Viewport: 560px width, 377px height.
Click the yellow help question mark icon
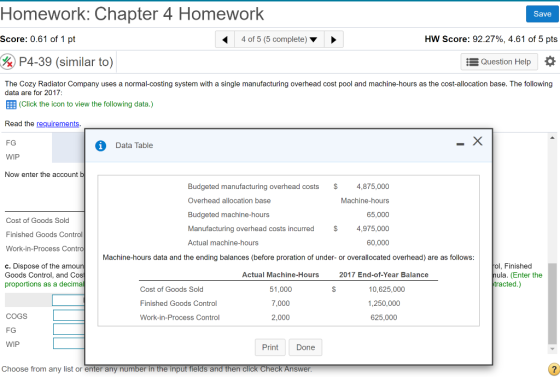pos(554,370)
